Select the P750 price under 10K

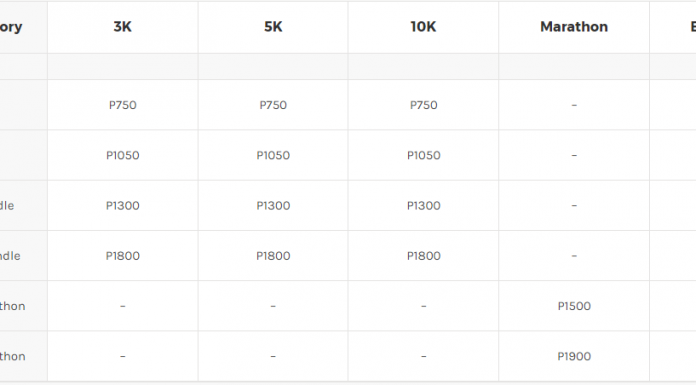423,105
